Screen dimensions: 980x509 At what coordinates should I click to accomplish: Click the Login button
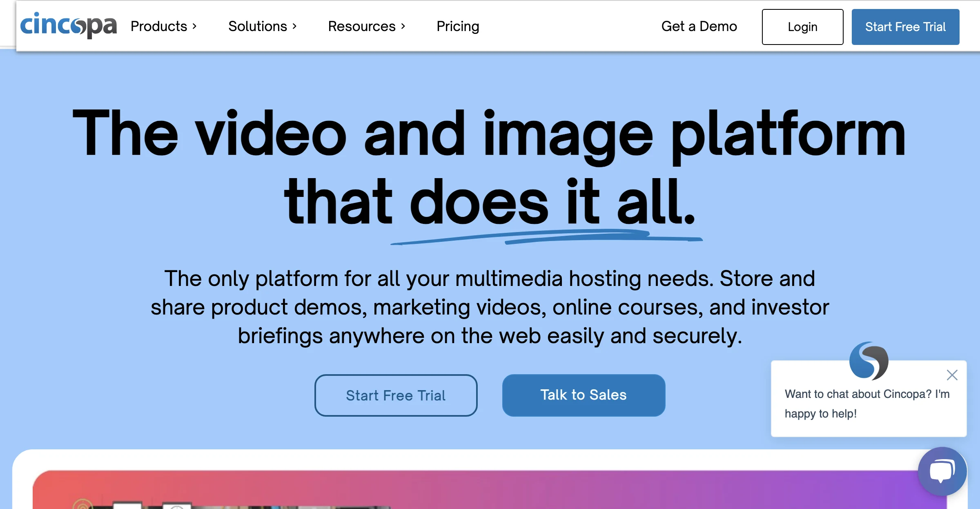click(803, 27)
